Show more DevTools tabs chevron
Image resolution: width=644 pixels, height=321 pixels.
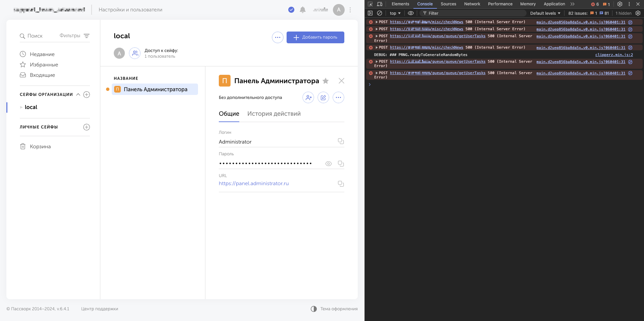pos(572,4)
